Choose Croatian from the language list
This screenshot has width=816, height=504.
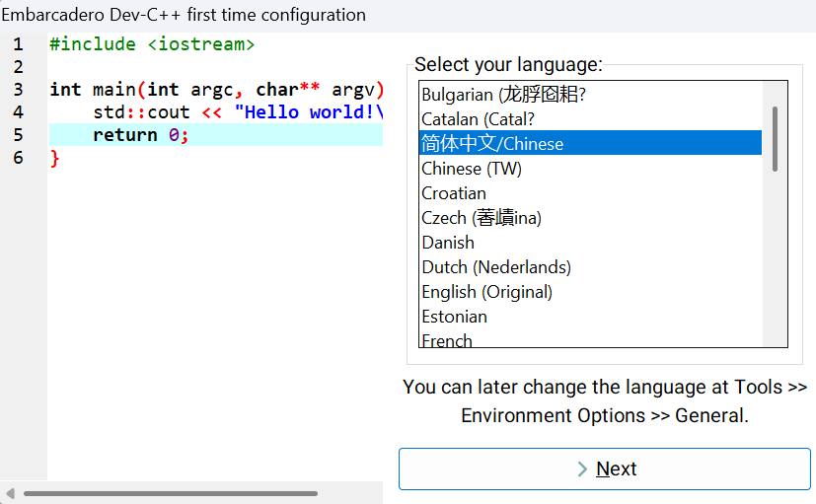click(x=590, y=193)
